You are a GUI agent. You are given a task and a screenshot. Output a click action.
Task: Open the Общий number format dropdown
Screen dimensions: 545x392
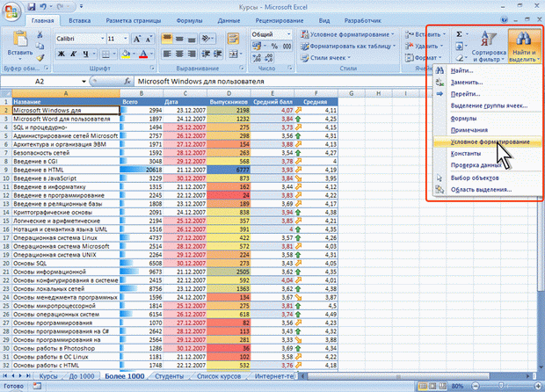tap(288, 34)
